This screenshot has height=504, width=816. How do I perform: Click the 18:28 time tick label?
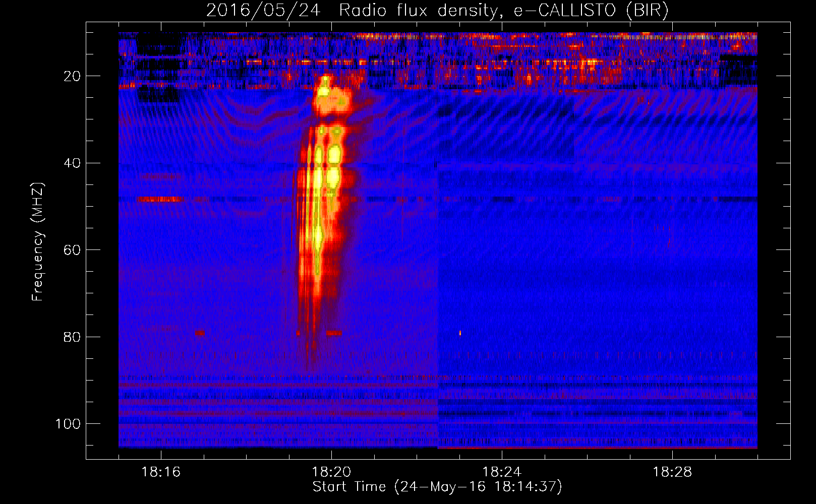click(672, 472)
